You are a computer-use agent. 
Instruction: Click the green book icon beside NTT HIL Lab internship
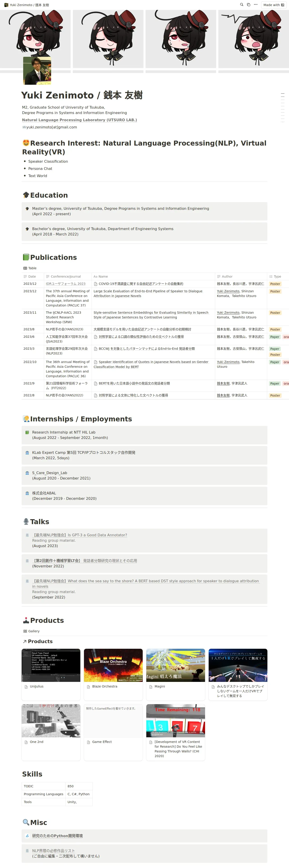click(x=27, y=432)
